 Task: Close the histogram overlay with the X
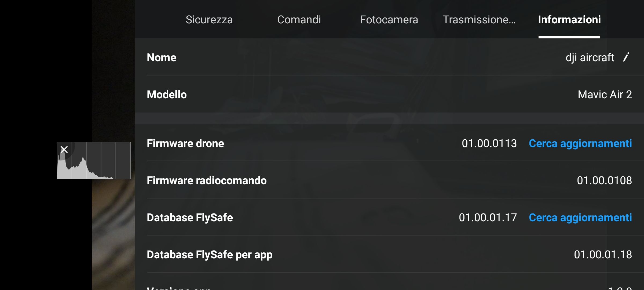coord(64,149)
